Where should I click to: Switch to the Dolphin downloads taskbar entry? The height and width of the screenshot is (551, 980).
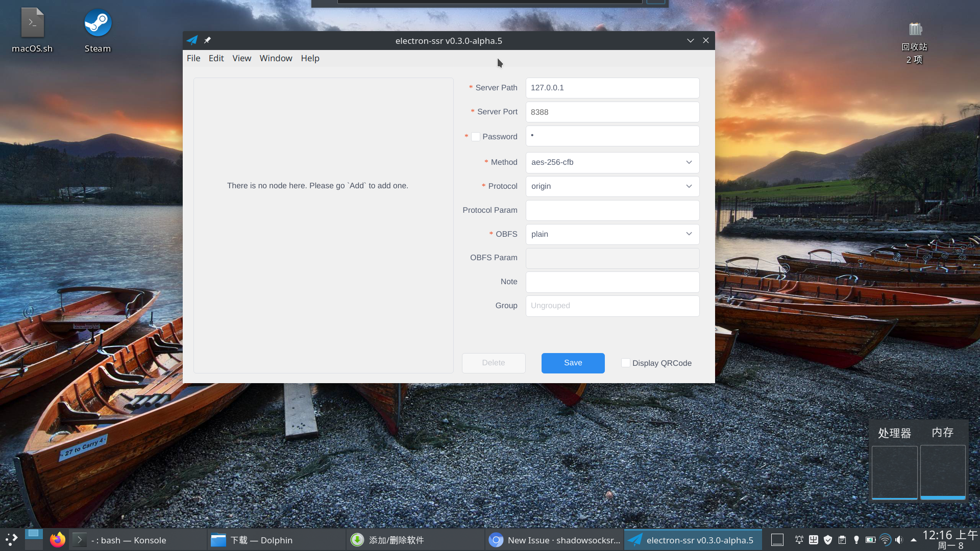[x=277, y=540]
